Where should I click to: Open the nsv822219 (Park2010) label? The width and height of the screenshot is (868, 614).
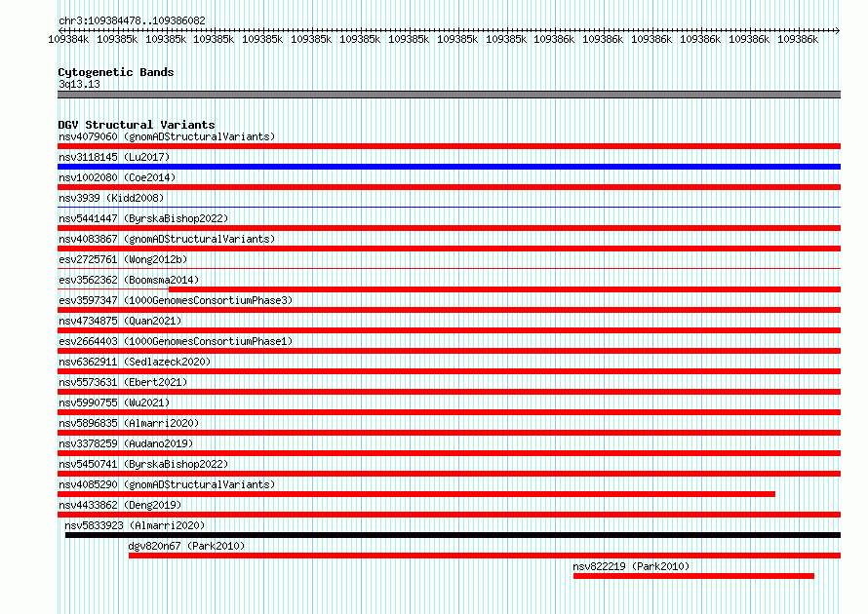point(631,566)
